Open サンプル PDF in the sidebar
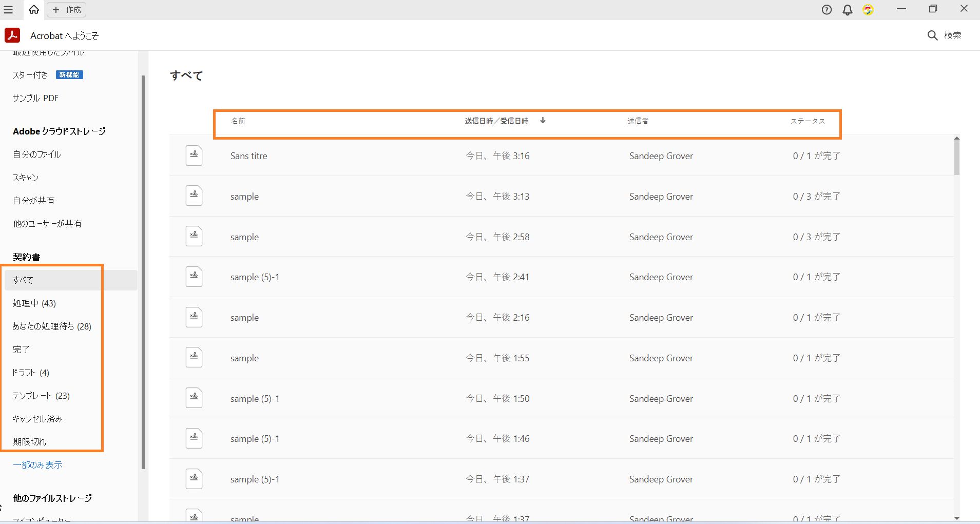This screenshot has width=980, height=524. pos(35,98)
